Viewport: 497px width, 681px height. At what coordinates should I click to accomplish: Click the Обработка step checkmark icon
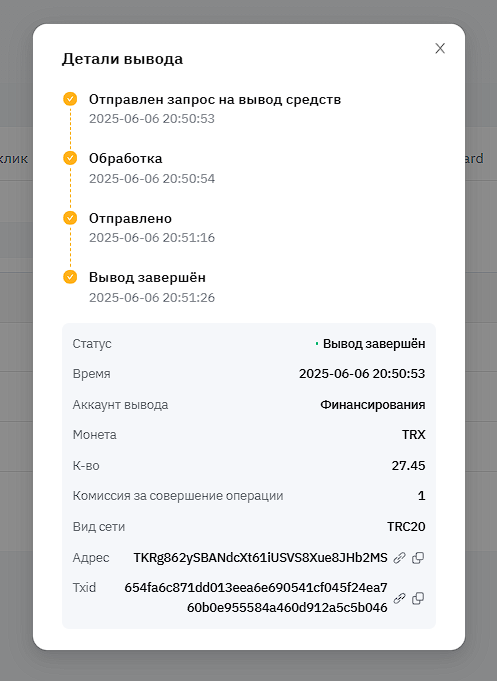point(70,158)
